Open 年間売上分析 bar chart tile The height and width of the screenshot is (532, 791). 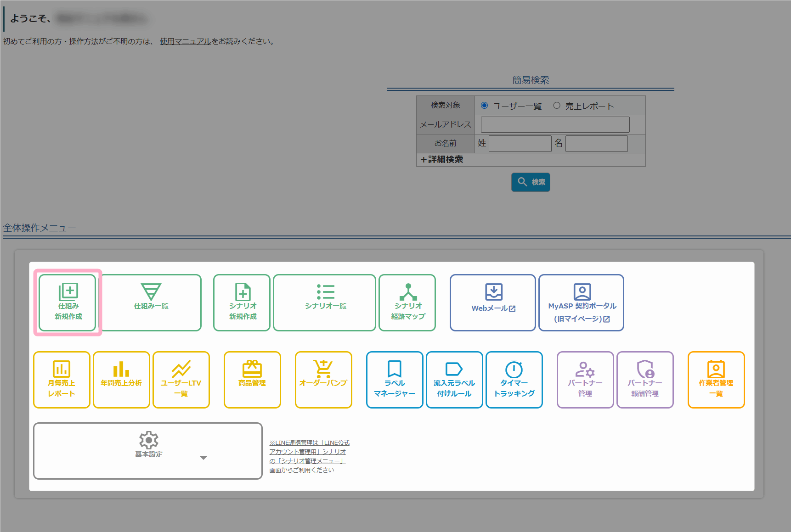coord(121,380)
